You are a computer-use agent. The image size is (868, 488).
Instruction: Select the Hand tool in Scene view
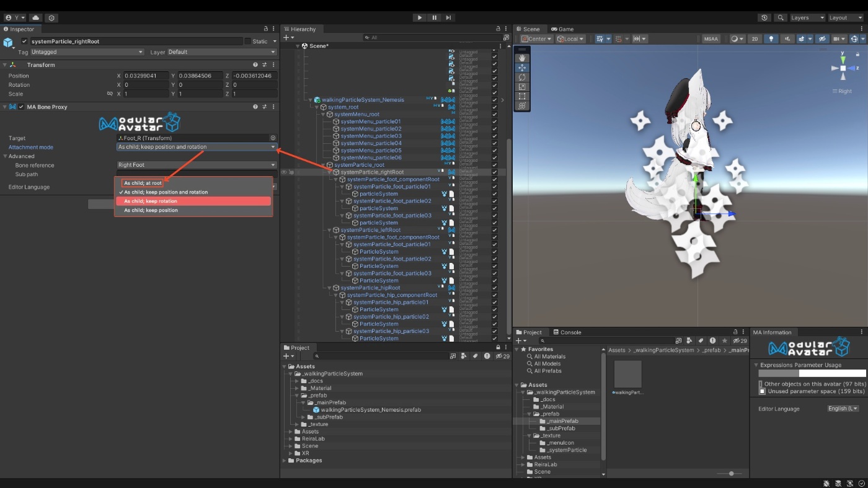tap(522, 58)
